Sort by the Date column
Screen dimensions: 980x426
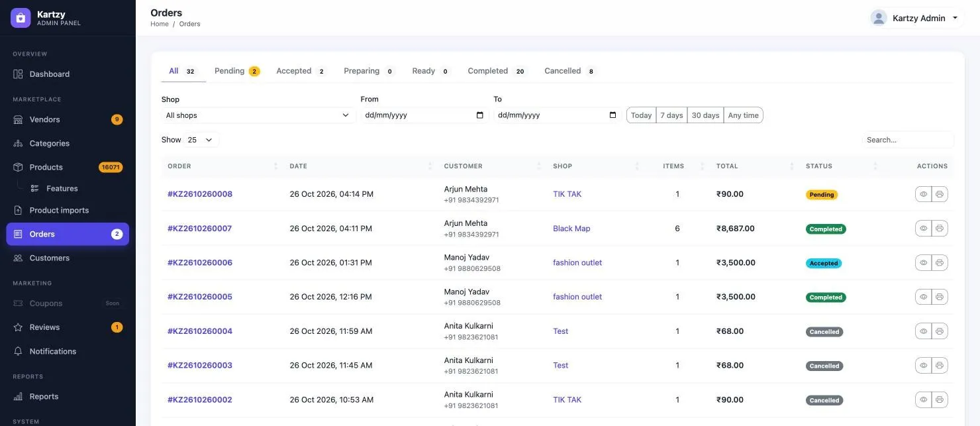[x=360, y=166]
